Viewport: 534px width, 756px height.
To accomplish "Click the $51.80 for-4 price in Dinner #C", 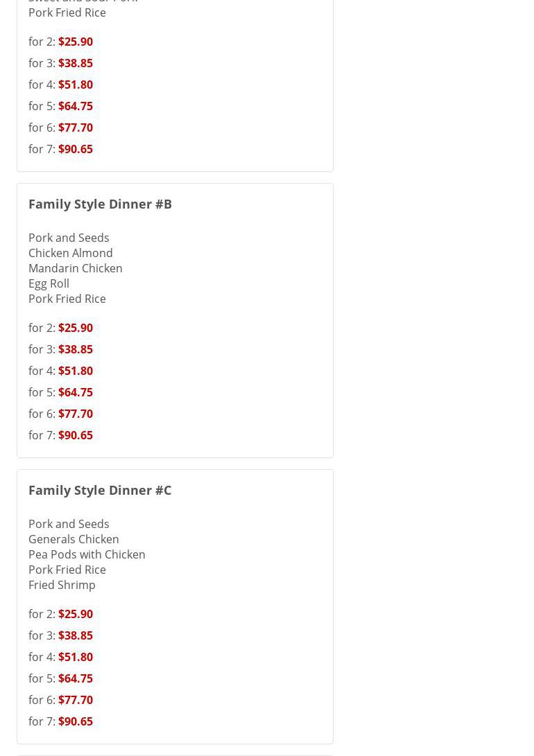I will click(76, 657).
